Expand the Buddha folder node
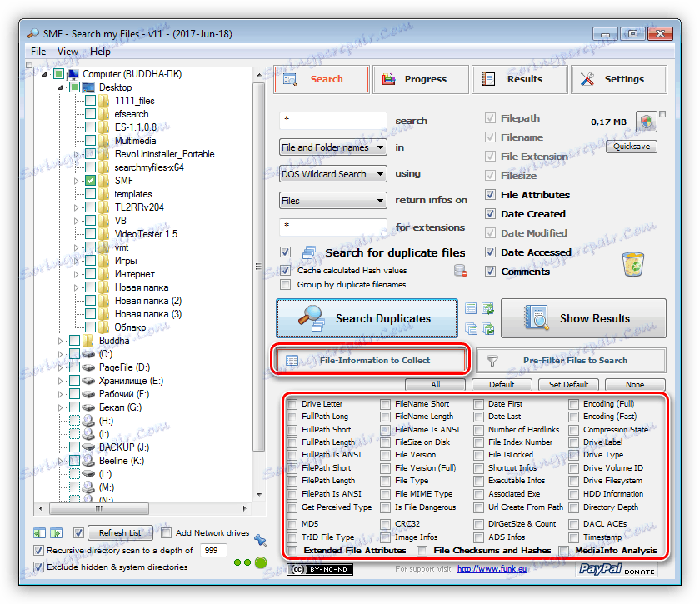 60,341
